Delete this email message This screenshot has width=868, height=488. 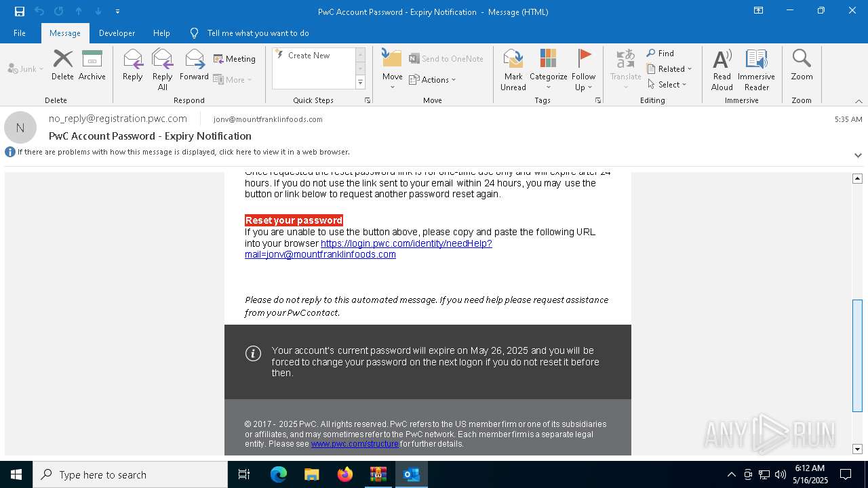point(62,65)
